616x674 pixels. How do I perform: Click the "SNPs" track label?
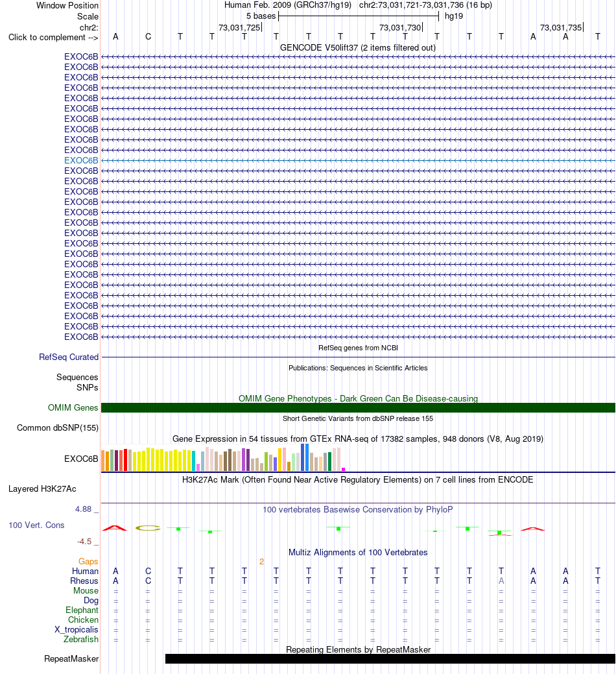coord(87,387)
